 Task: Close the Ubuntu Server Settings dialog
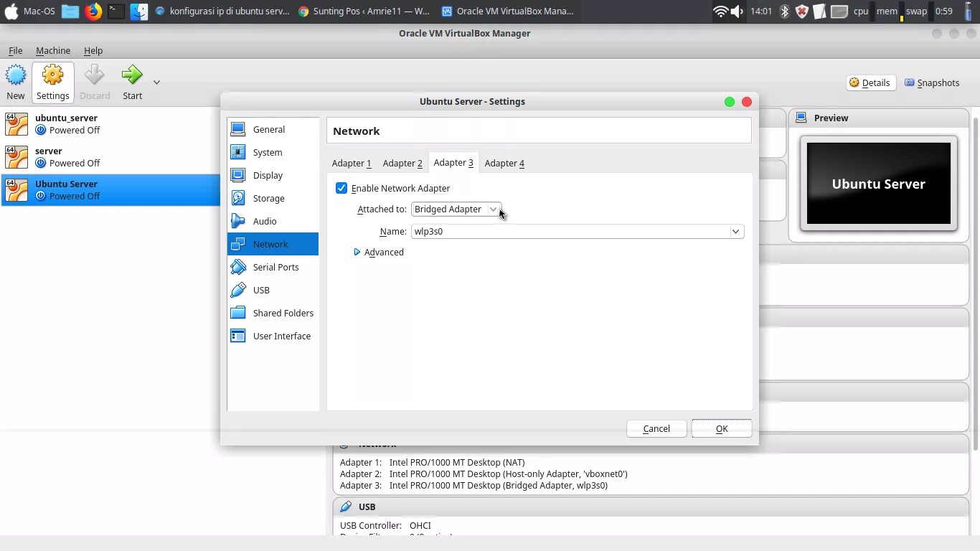(x=746, y=102)
